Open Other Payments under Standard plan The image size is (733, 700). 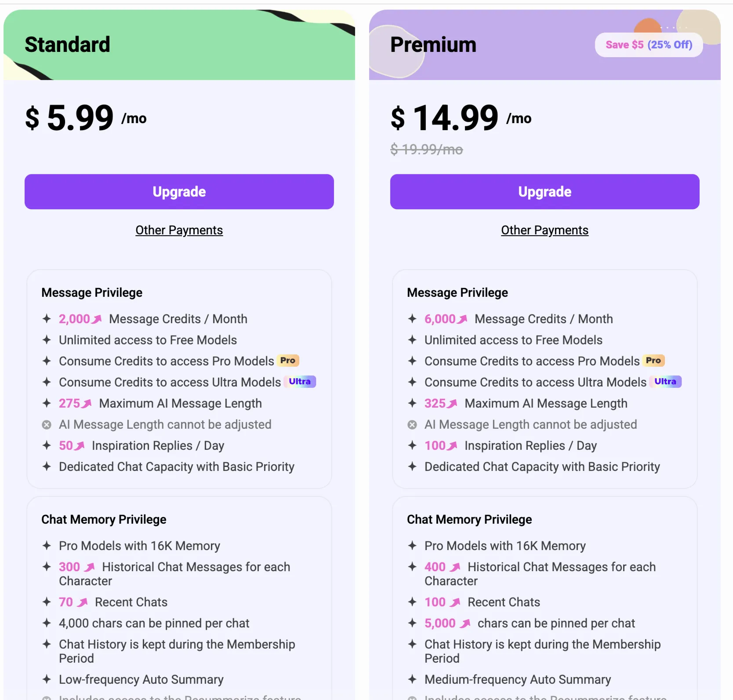(x=179, y=230)
